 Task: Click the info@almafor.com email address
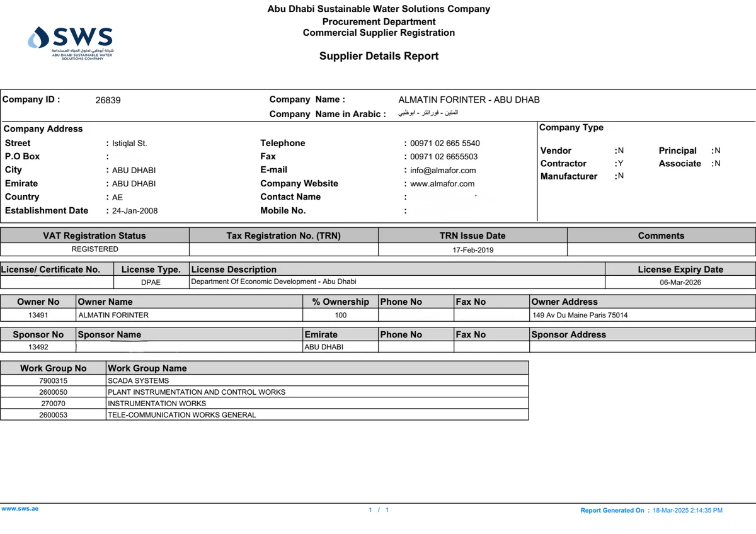point(443,170)
